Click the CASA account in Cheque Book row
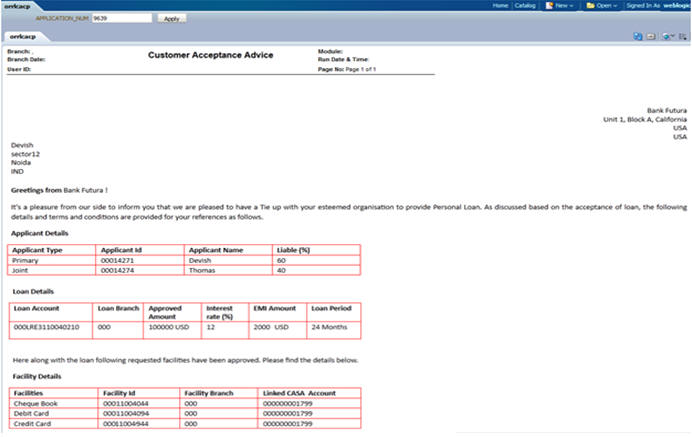Viewport: 692px width, 437px height. pyautogui.click(x=288, y=403)
